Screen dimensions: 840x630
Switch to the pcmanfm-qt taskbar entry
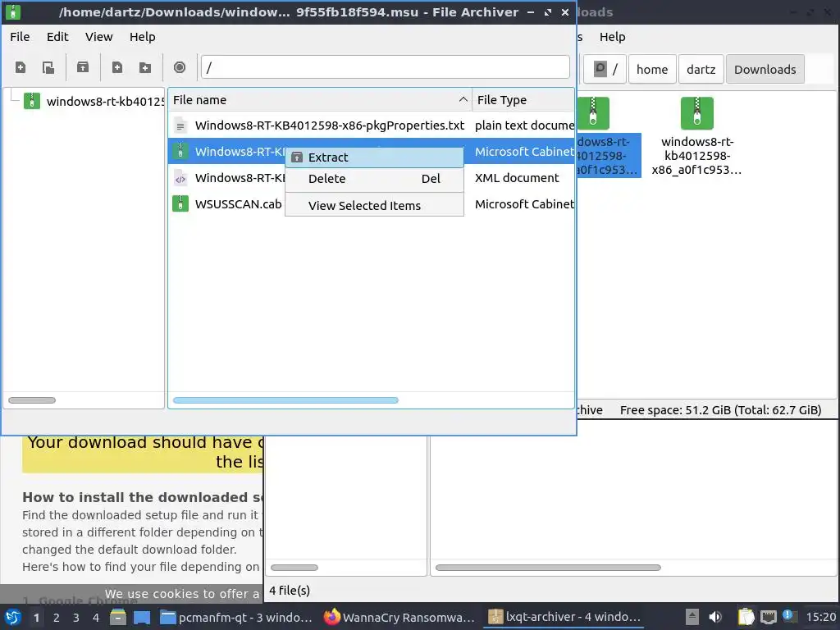[236, 617]
